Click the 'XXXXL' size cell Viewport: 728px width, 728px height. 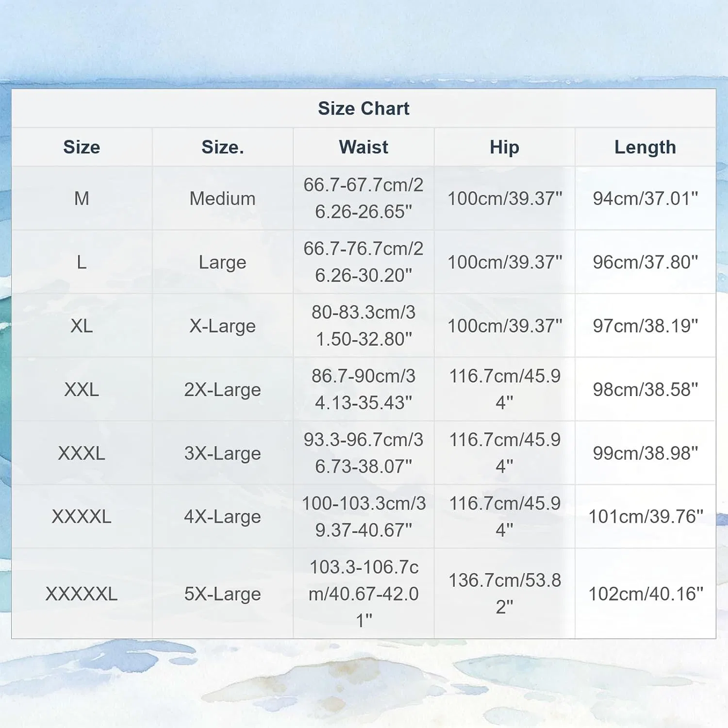[82, 516]
